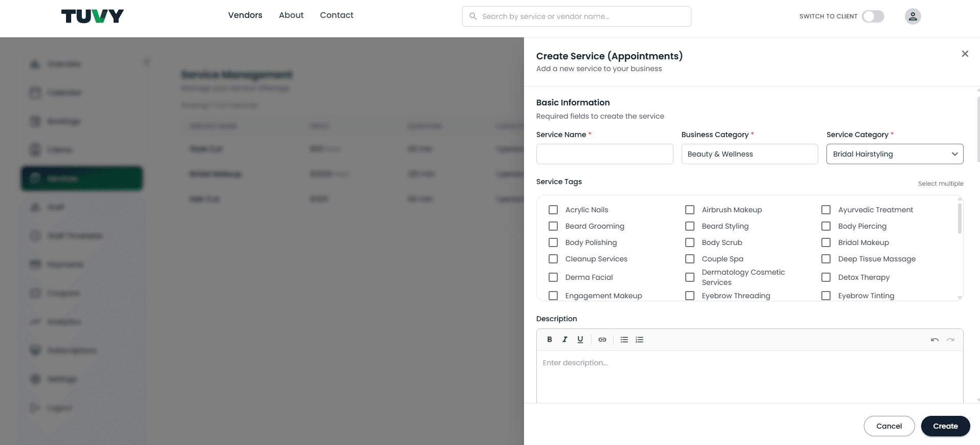Viewport: 980px width, 445px height.
Task: Toggle the Switch to Client switch
Action: (873, 16)
